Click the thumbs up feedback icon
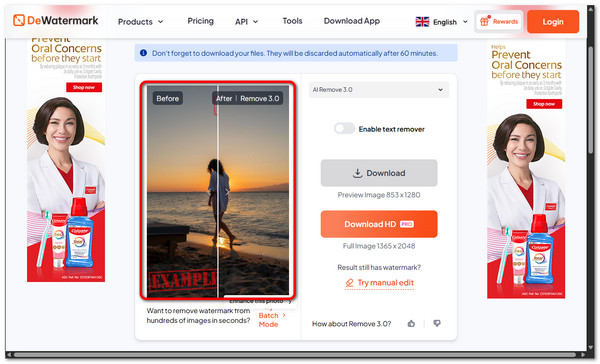Image resolution: width=600 pixels, height=364 pixels. click(411, 324)
